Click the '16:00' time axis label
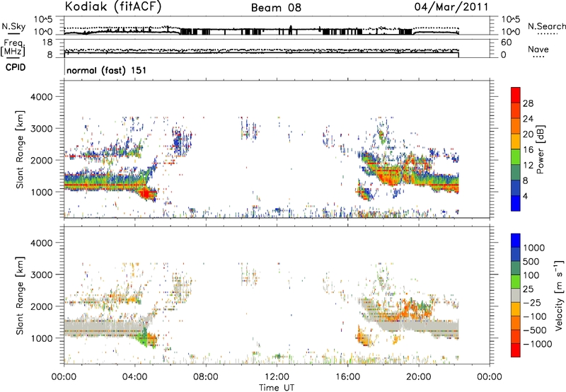This screenshot has width=566, height=392. (x=347, y=377)
